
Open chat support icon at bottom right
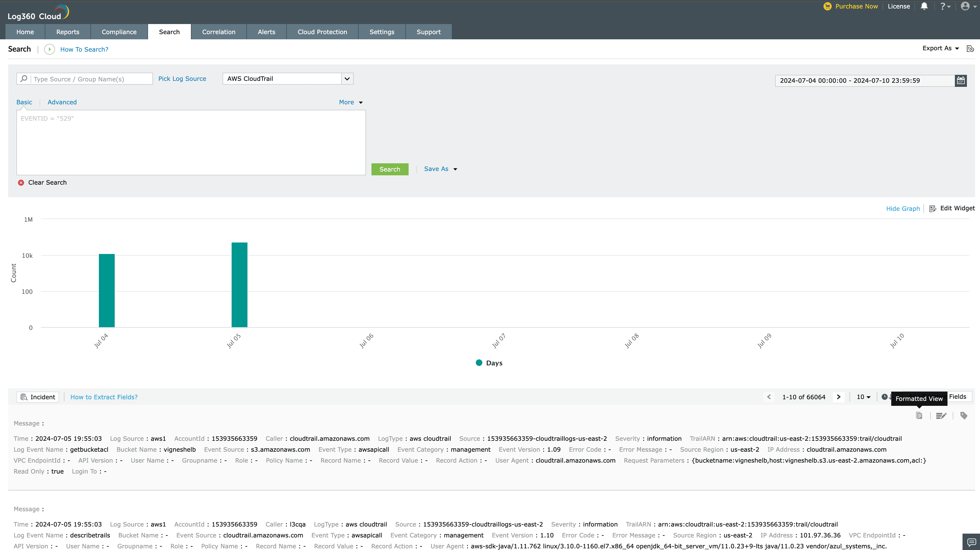coord(971,542)
